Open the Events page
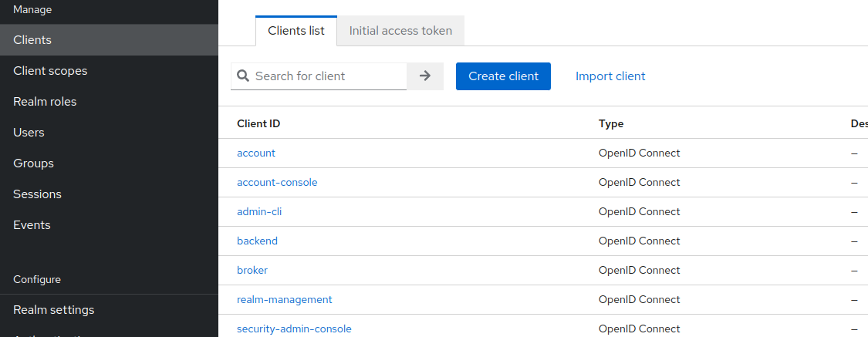The image size is (868, 337). point(109,225)
